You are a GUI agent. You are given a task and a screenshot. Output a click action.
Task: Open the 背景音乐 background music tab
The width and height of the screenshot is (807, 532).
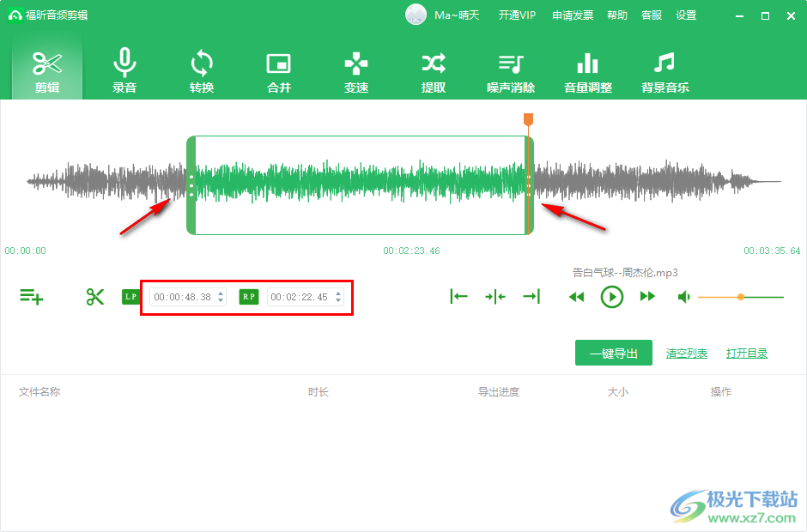pos(665,71)
